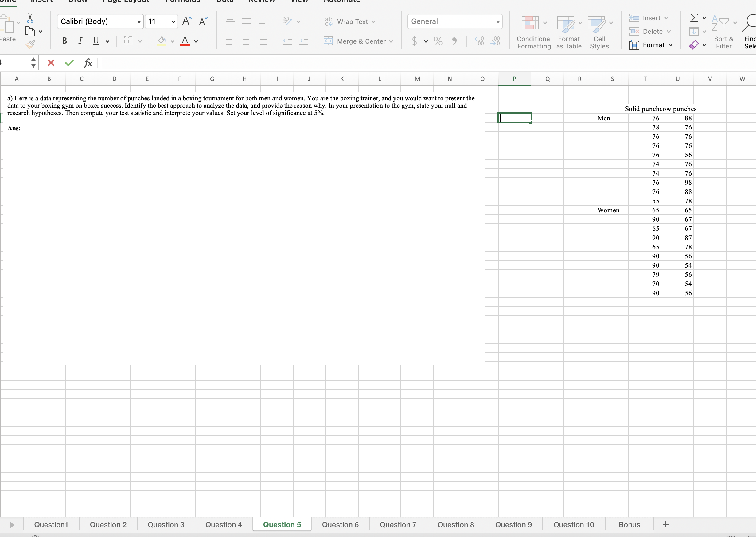Click the insert function fx icon

pyautogui.click(x=88, y=63)
